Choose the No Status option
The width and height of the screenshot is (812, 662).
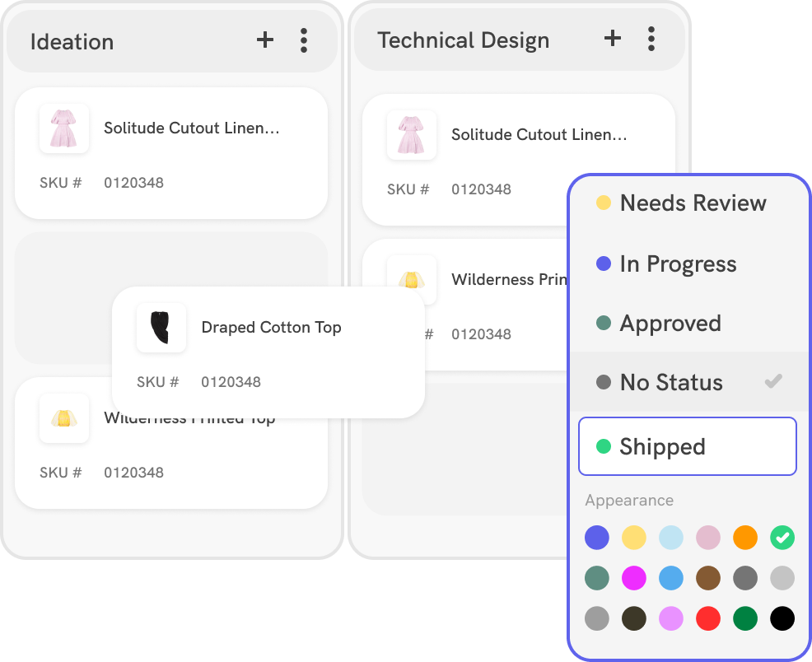[x=688, y=382]
